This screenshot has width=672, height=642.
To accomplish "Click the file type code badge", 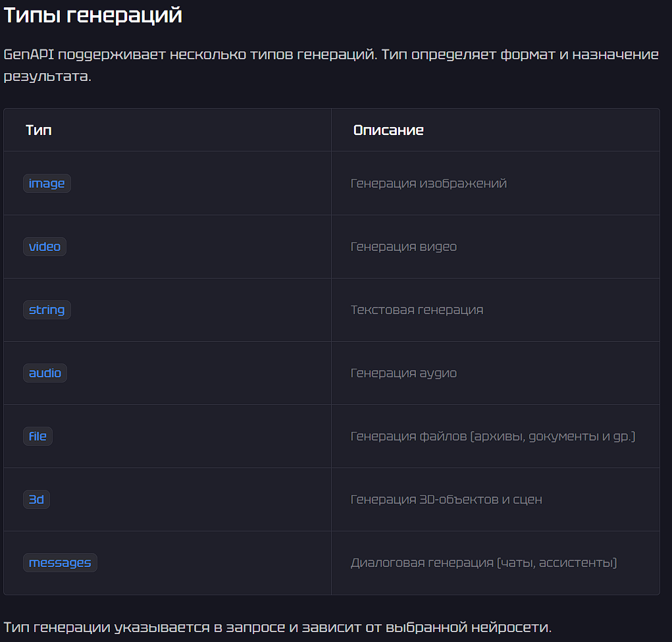I will [38, 437].
